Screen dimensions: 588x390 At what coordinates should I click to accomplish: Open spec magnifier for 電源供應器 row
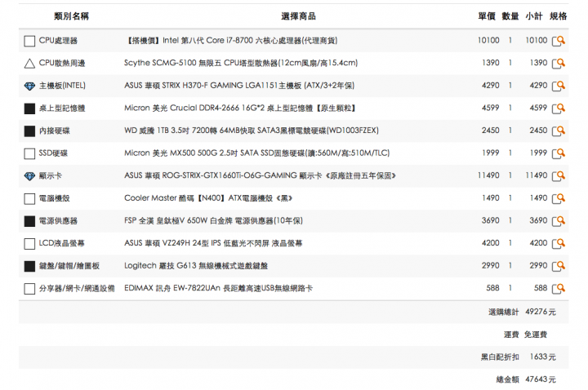tap(559, 220)
